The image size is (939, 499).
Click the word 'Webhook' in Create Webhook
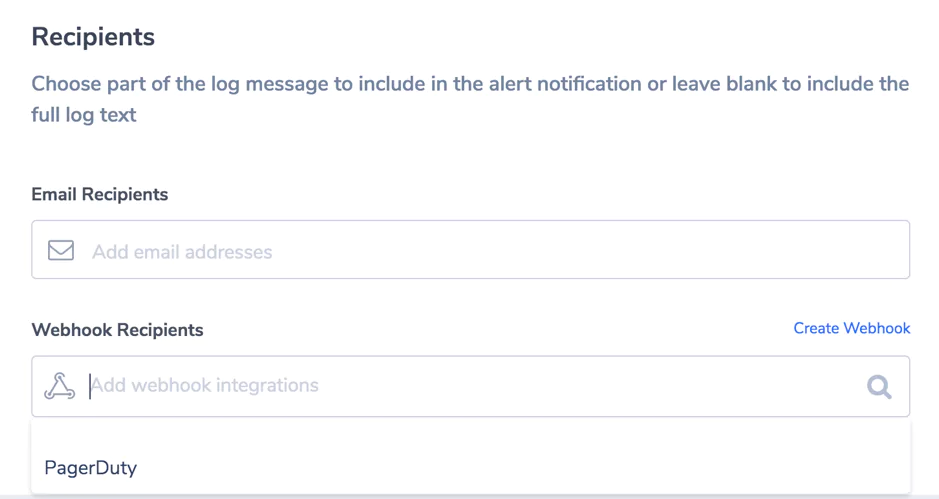point(877,328)
